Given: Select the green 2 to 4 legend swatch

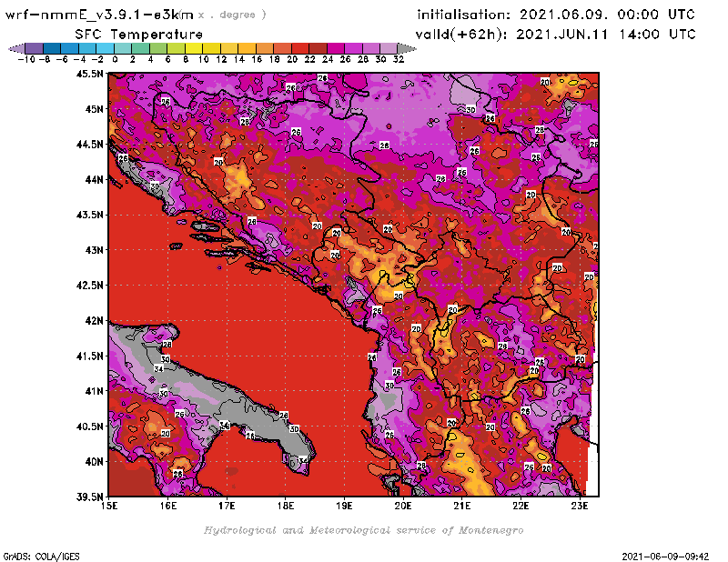Looking at the screenshot, I should 141,48.
